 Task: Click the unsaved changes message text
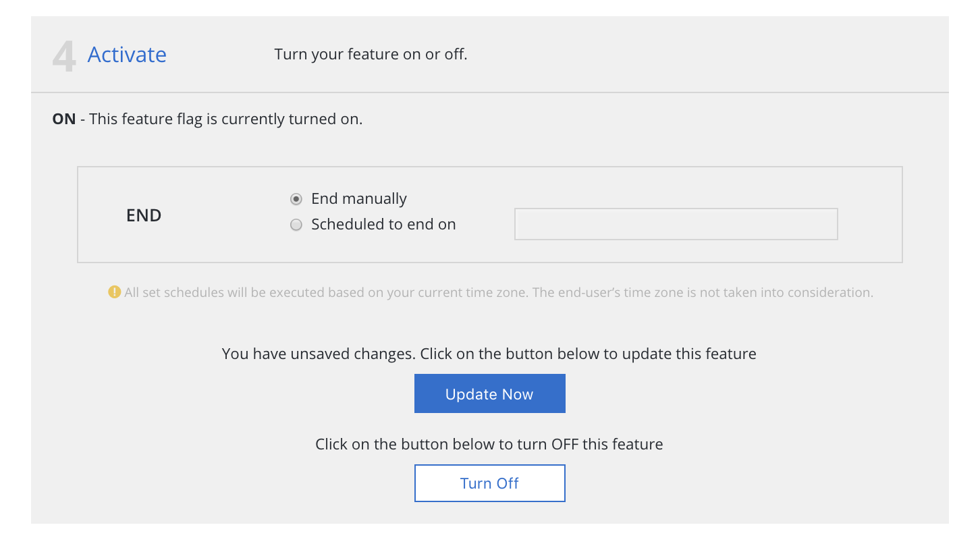(489, 354)
